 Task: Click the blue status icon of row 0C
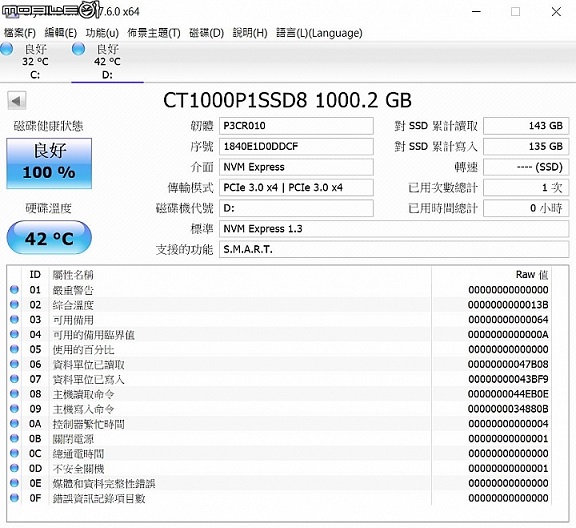click(x=14, y=453)
